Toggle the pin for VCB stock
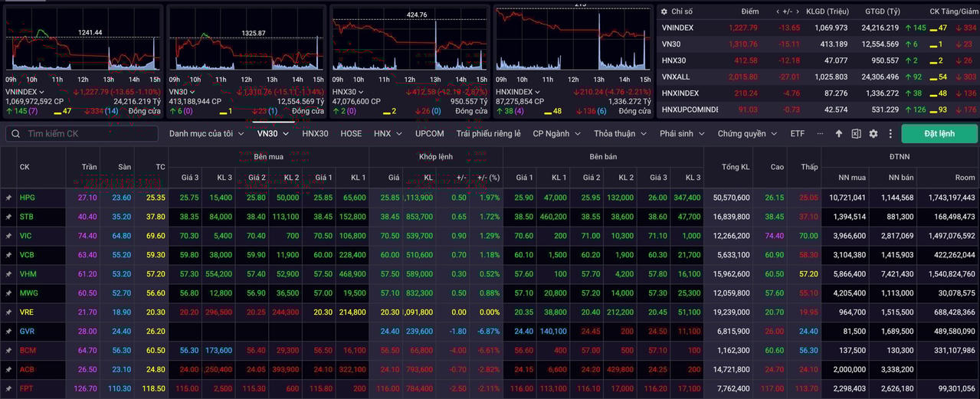Viewport: 980px width, 399px height. [x=9, y=255]
